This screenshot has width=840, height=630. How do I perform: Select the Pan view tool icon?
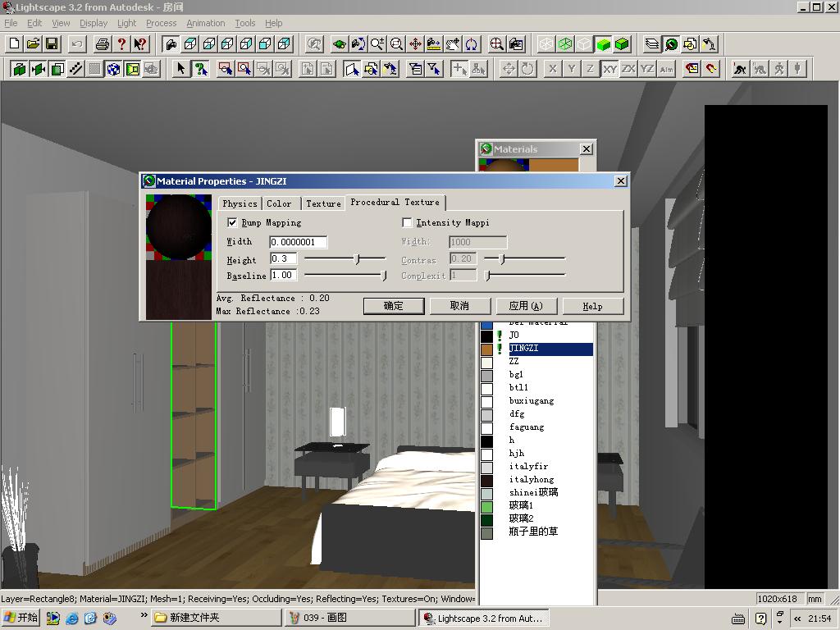[x=415, y=44]
